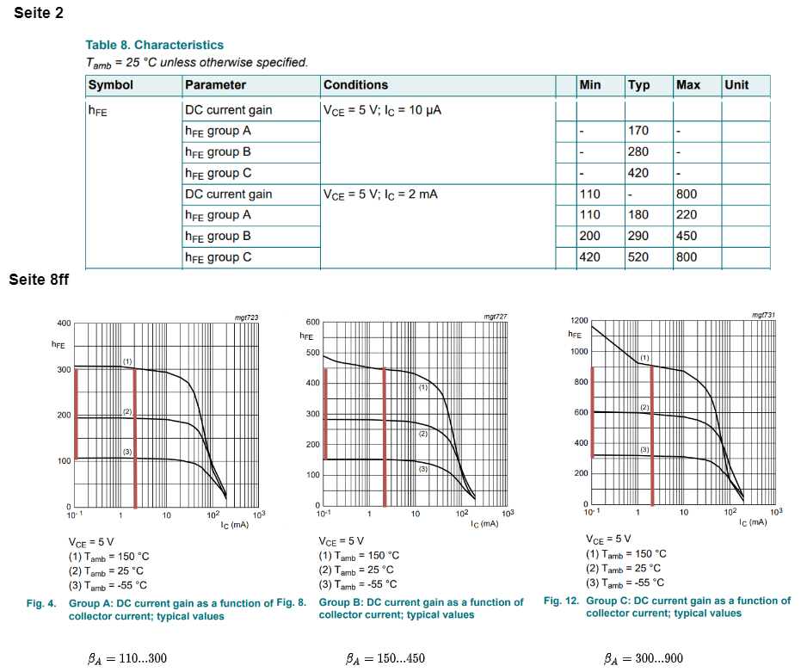Click the Tamb = 25 °C note under table title
The width and height of the screenshot is (801, 672).
196,63
